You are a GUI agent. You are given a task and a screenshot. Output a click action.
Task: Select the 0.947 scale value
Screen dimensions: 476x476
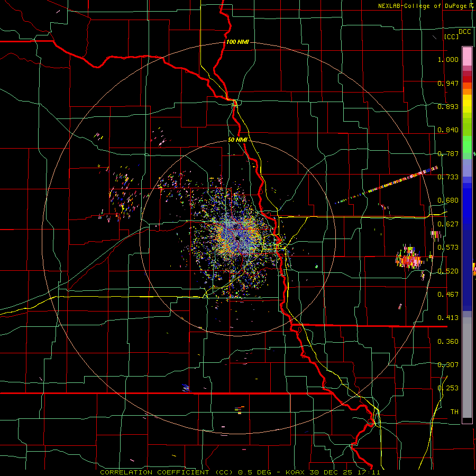[x=448, y=83]
